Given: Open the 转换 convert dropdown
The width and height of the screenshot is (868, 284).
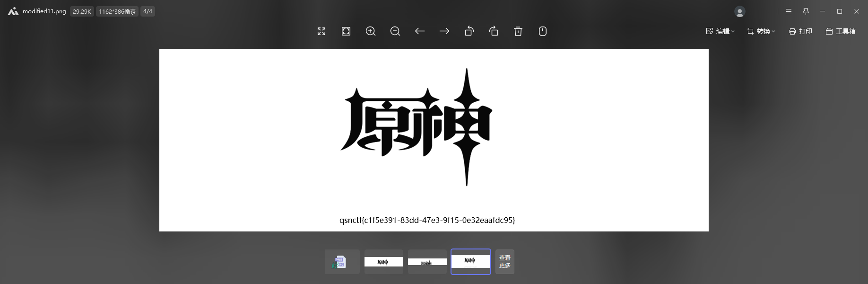Looking at the screenshot, I should [761, 31].
